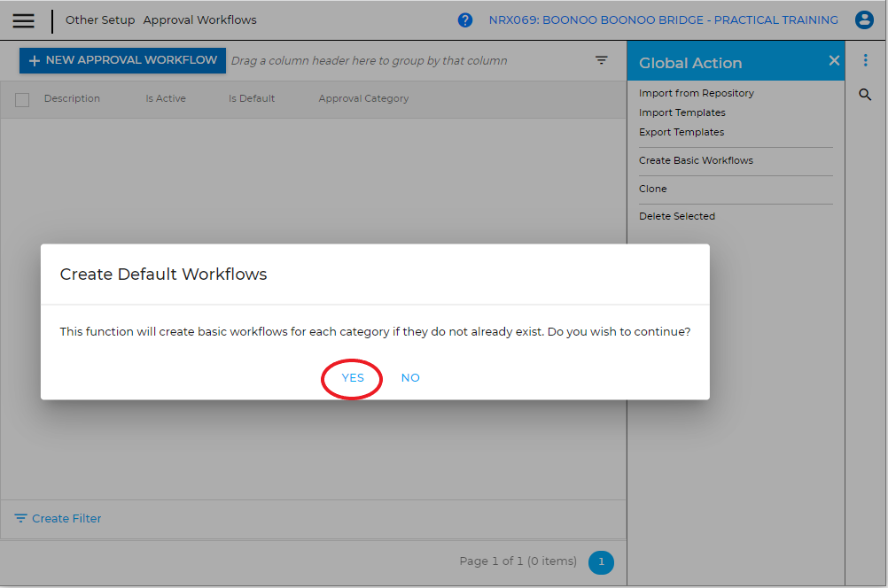Choose Import Templates from Global Action
The image size is (888, 588).
[x=682, y=112]
